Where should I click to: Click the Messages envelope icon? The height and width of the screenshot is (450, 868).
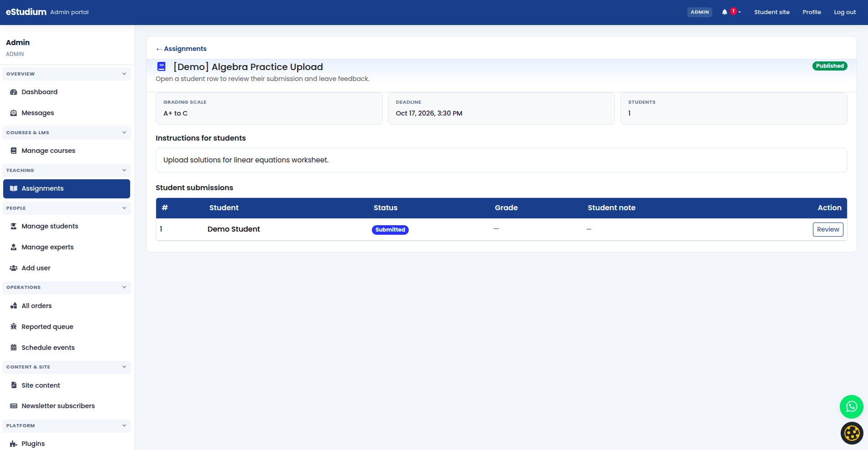[14, 113]
